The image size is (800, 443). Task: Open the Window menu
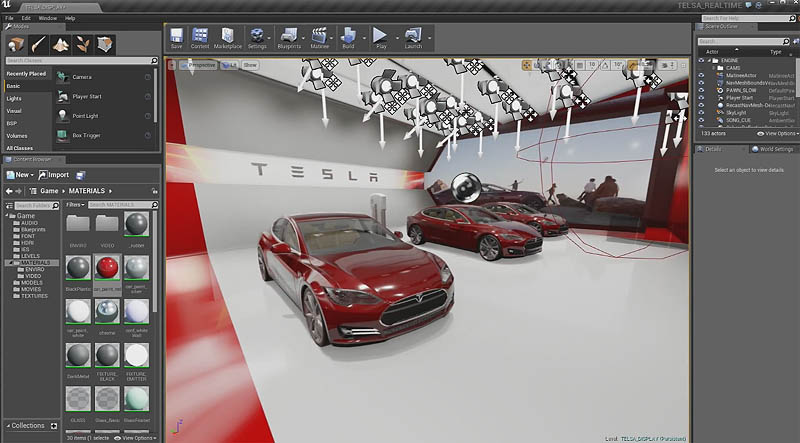click(47, 18)
